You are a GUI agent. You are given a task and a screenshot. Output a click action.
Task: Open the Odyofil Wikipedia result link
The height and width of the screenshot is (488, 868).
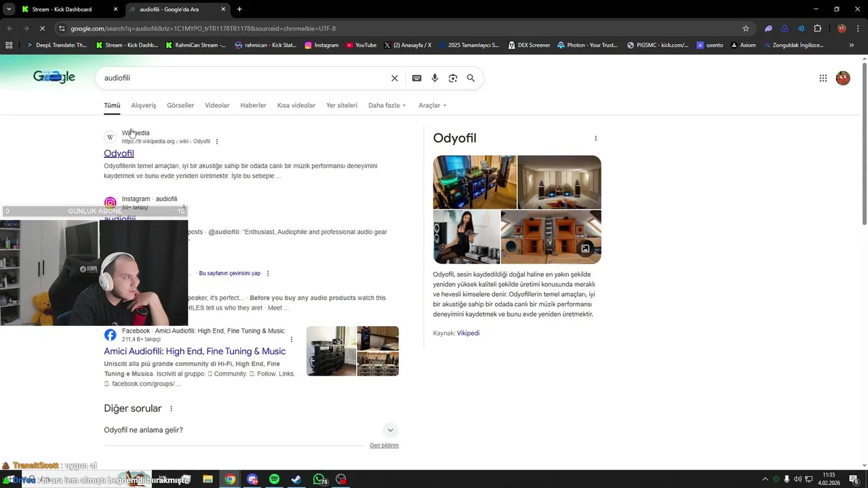[x=119, y=153]
